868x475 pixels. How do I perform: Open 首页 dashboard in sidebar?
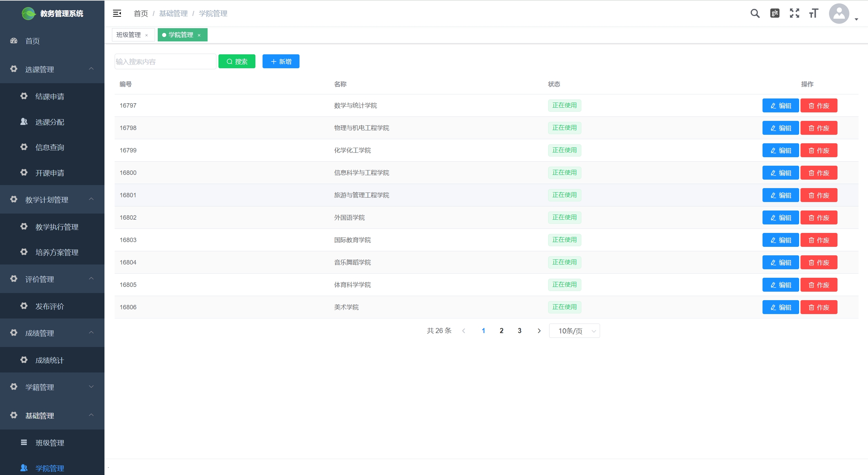coord(33,41)
